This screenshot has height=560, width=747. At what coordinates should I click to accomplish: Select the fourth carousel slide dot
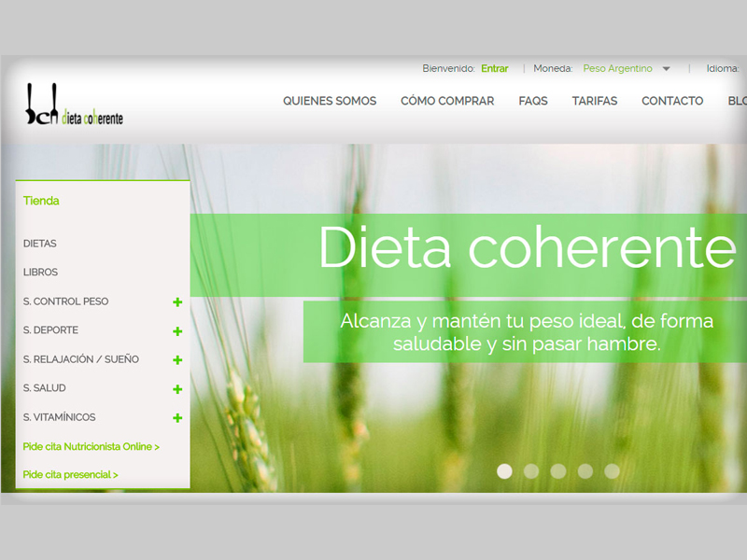point(585,471)
